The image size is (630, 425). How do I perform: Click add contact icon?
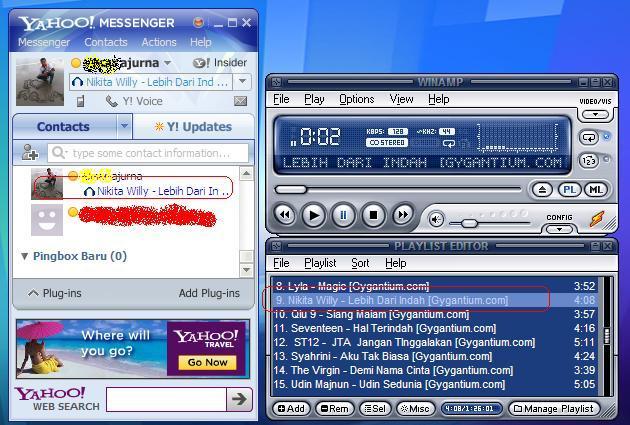(30, 153)
